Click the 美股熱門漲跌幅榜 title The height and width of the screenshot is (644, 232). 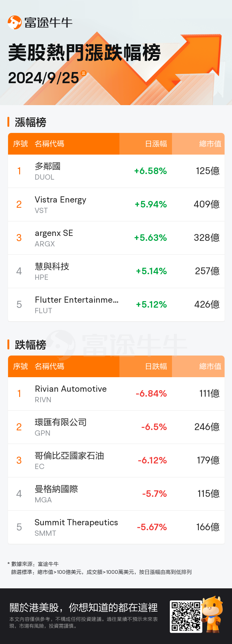84,53
